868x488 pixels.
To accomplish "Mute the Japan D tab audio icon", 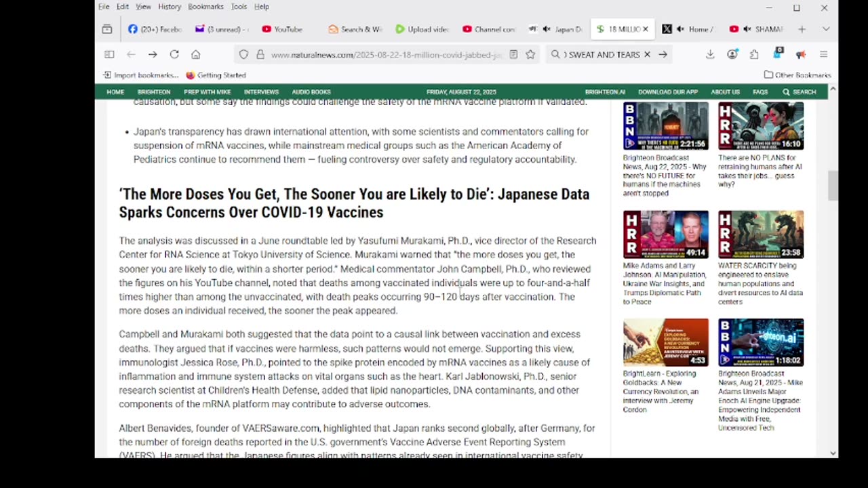I will [547, 29].
